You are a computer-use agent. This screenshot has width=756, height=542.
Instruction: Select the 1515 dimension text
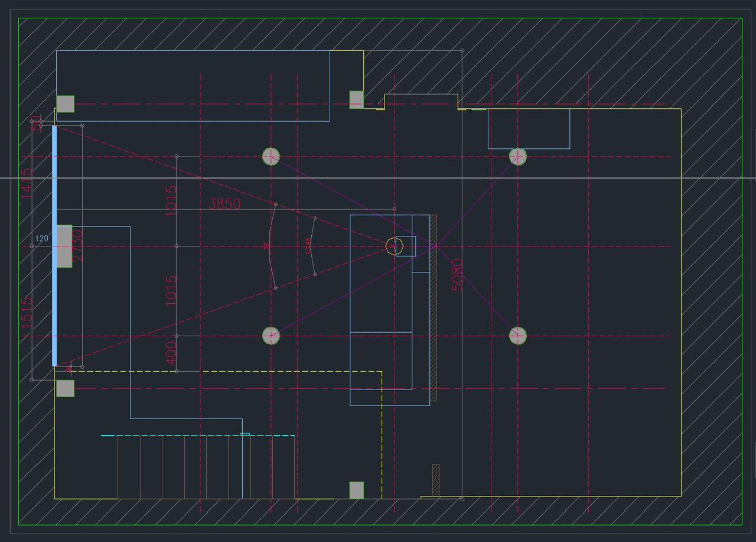pos(27,313)
